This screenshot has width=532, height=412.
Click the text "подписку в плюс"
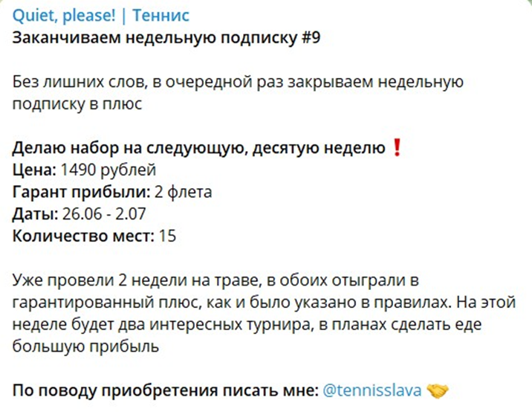[77, 105]
